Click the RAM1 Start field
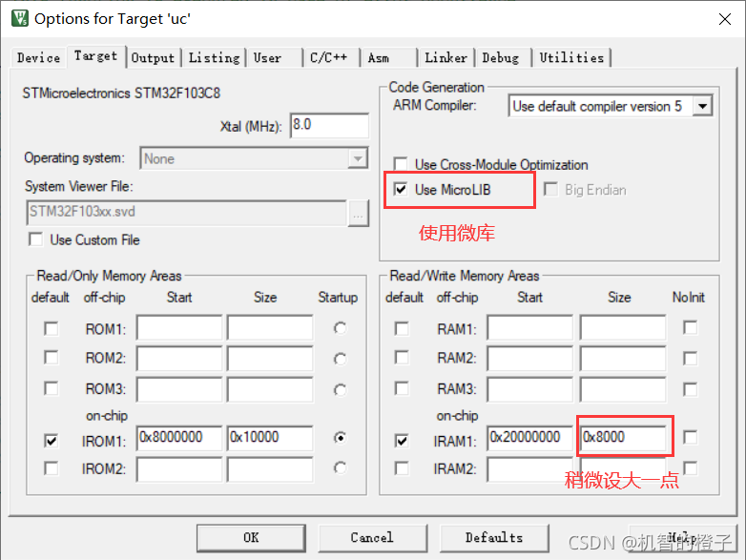 pyautogui.click(x=530, y=328)
